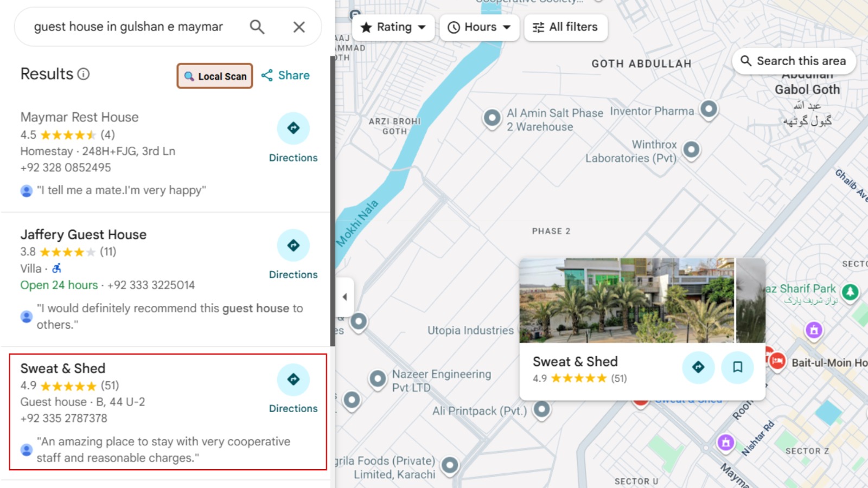Click the Open 24 hours text
This screenshot has height=488, width=868.
59,285
